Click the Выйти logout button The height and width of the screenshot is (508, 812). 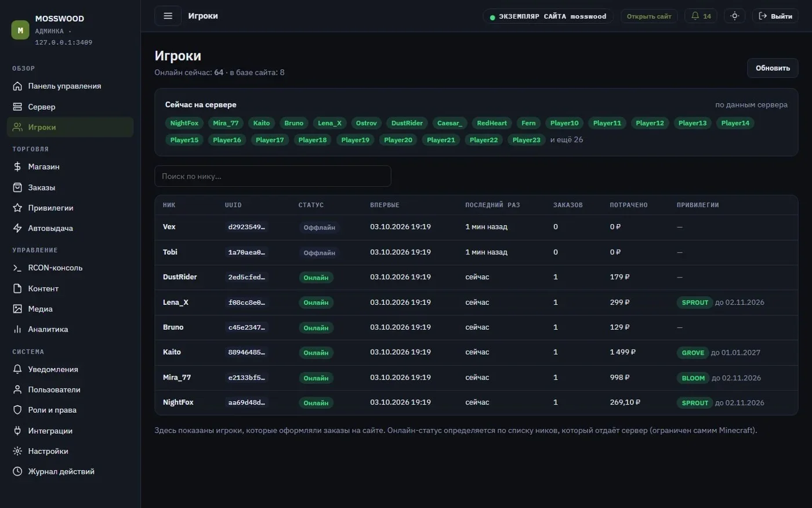[x=775, y=16]
